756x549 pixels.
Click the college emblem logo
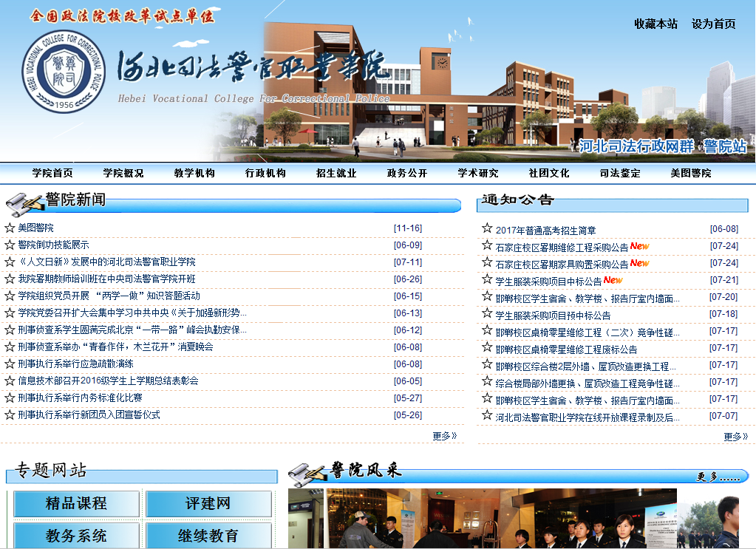[x=66, y=72]
